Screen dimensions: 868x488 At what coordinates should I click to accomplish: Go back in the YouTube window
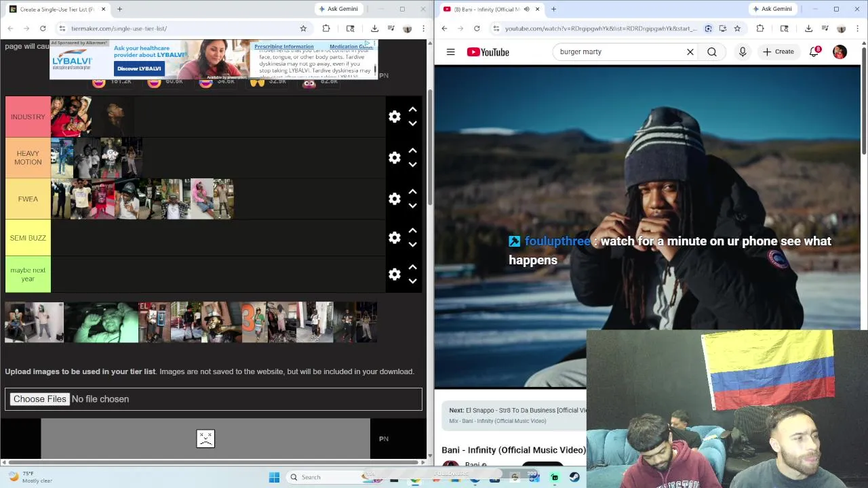444,28
